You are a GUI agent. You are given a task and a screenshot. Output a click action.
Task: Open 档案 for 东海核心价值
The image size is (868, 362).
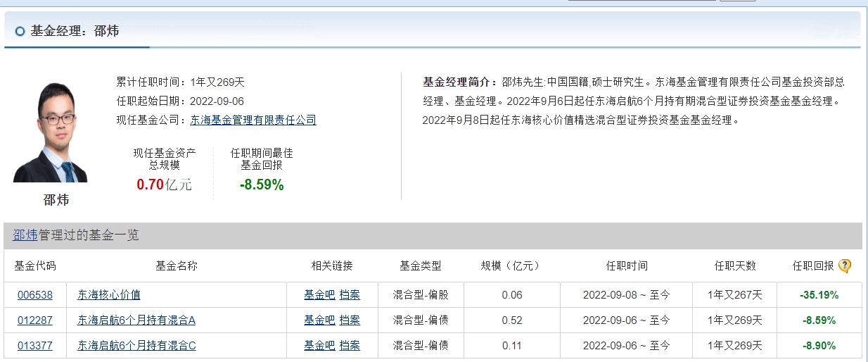pyautogui.click(x=350, y=295)
